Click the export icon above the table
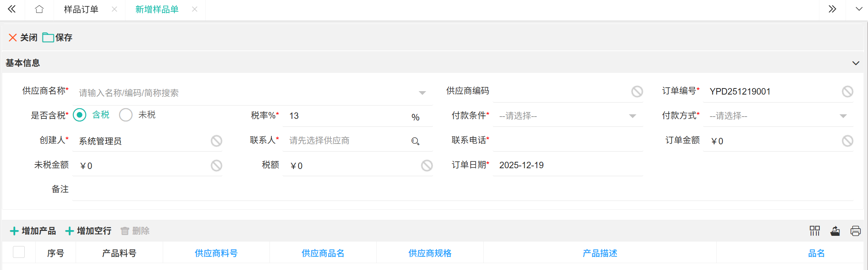The height and width of the screenshot is (270, 868). click(835, 231)
